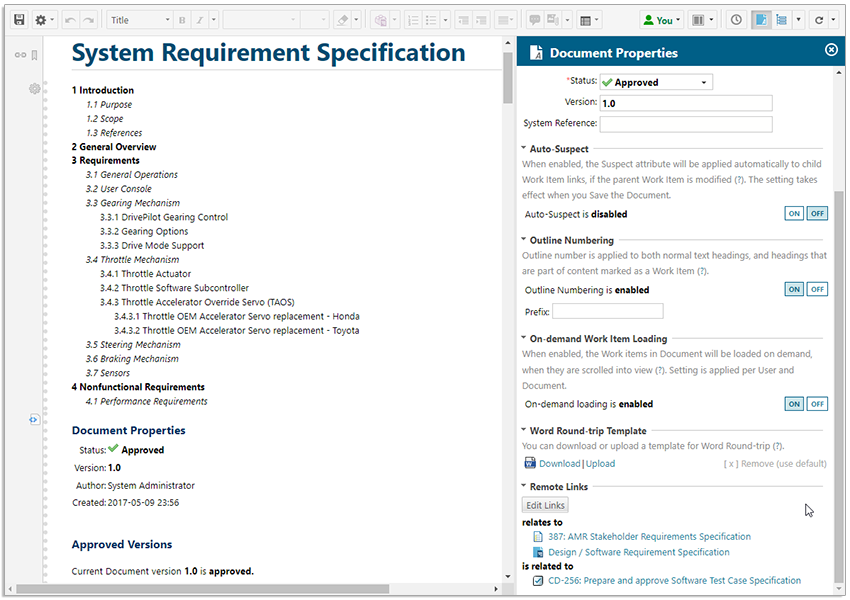Open the Title paragraph style dropdown
The height and width of the screenshot is (600, 850).
[139, 20]
